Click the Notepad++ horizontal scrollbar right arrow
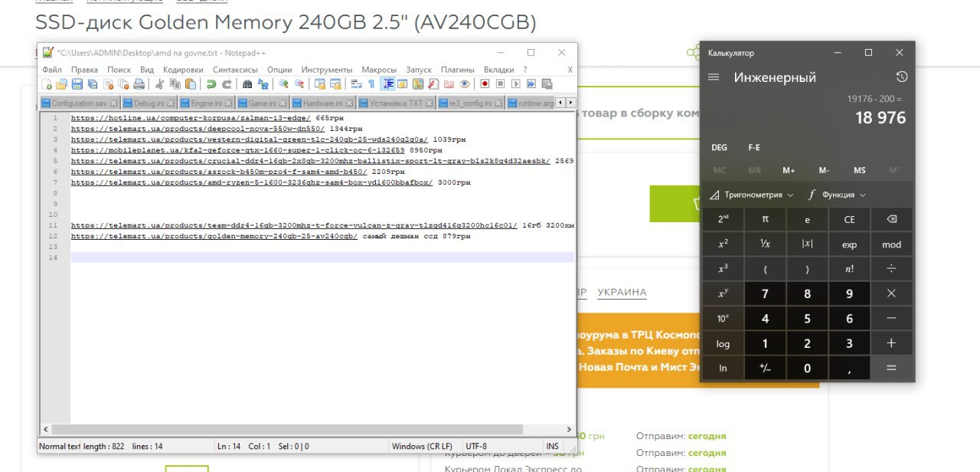Screen dimensions: 980x472 pos(569,430)
